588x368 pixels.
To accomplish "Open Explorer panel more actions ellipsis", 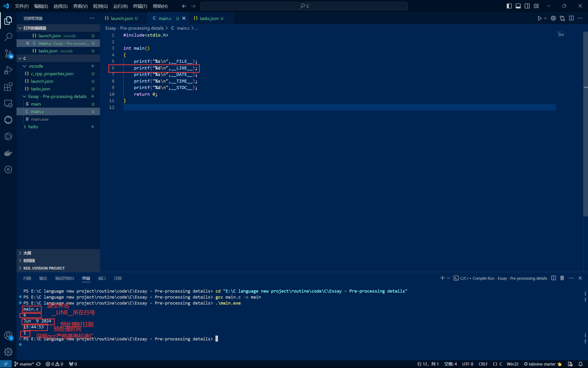I will [92, 18].
